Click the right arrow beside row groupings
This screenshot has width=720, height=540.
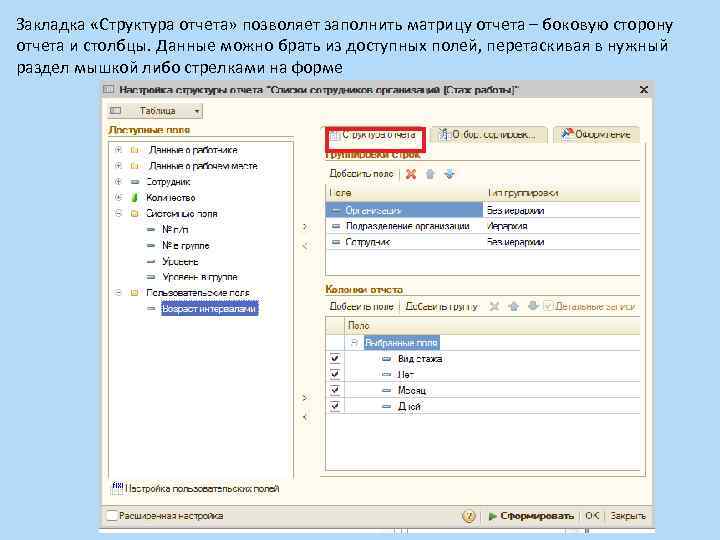305,227
